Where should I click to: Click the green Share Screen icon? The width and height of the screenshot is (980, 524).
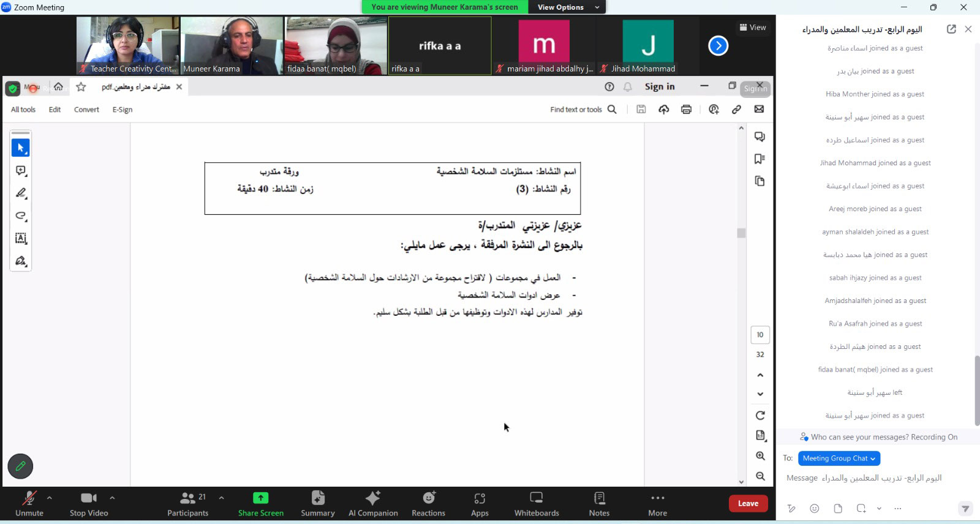point(260,498)
